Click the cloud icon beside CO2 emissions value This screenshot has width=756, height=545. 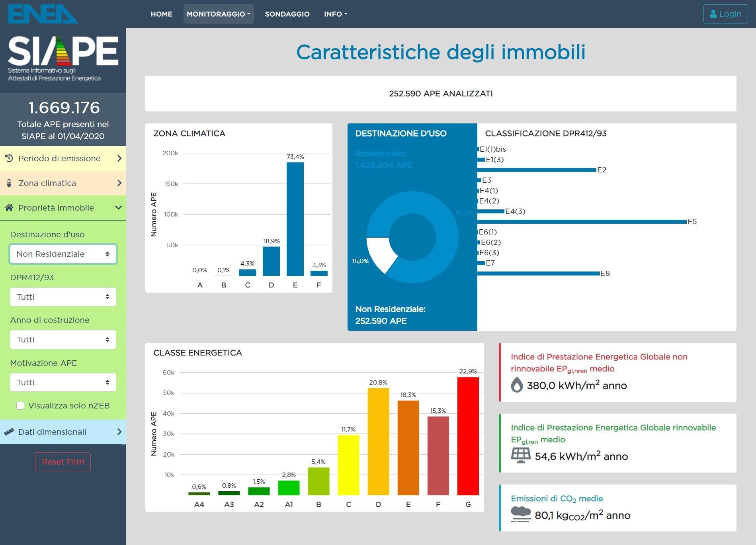(521, 515)
